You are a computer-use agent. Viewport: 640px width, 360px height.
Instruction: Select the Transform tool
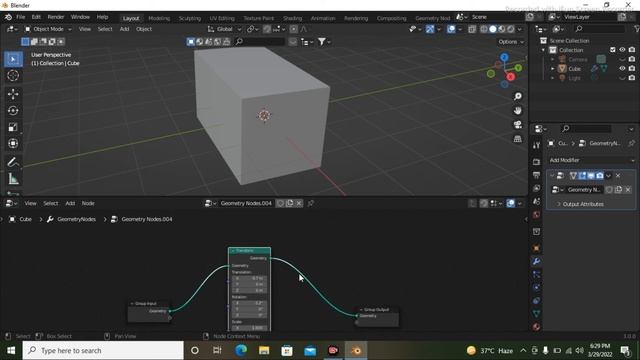[x=13, y=143]
